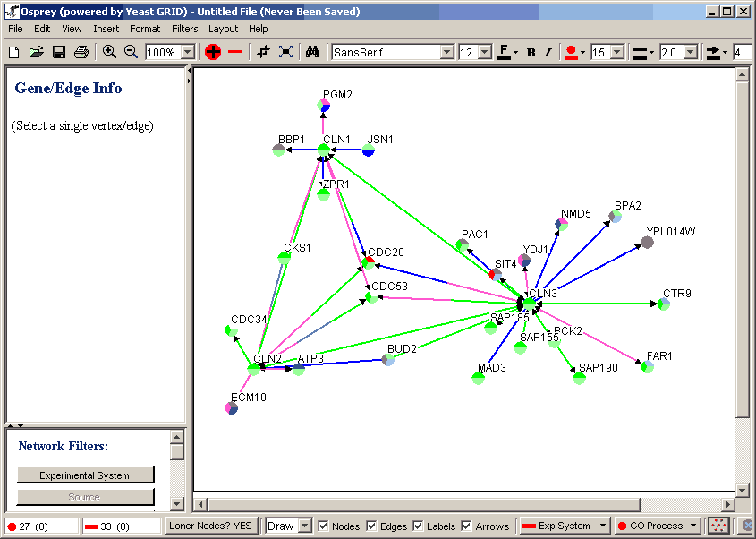The height and width of the screenshot is (539, 756).
Task: Toggle the Edges checkbox
Action: (x=372, y=526)
